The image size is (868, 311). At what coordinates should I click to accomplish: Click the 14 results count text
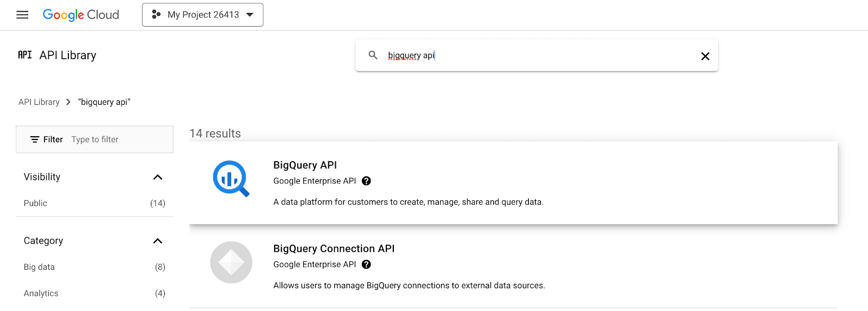[215, 134]
